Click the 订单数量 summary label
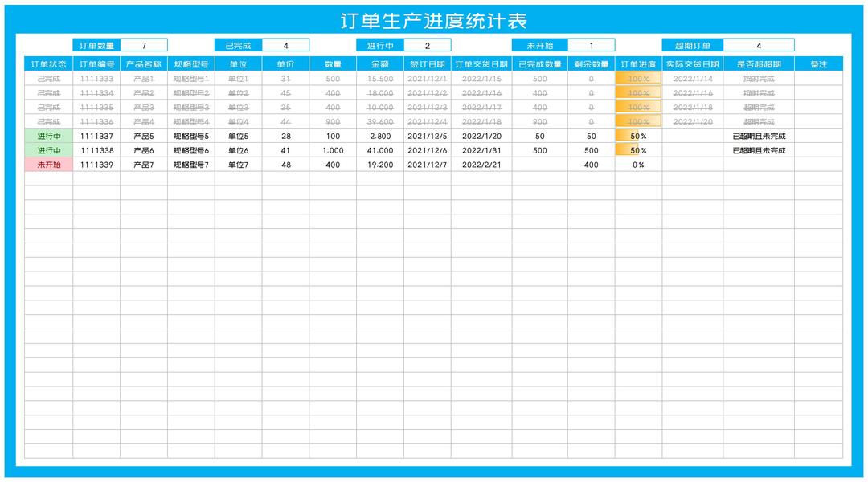This screenshot has height=482, width=868. coord(97,45)
